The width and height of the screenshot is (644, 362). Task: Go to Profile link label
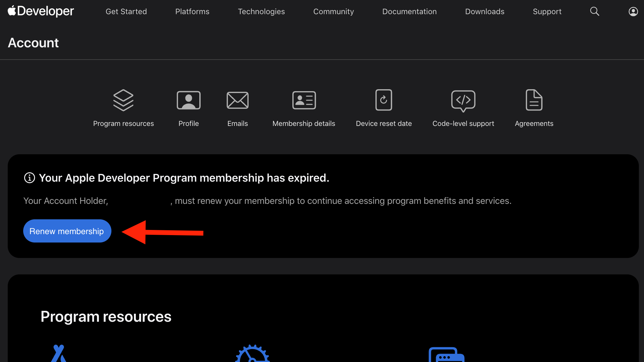(189, 124)
